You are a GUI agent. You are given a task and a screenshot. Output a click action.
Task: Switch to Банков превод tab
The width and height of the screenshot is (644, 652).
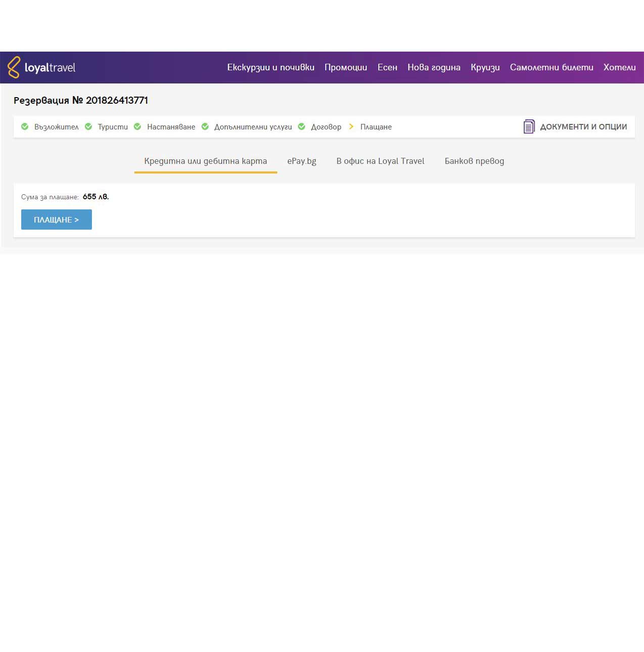coord(474,161)
